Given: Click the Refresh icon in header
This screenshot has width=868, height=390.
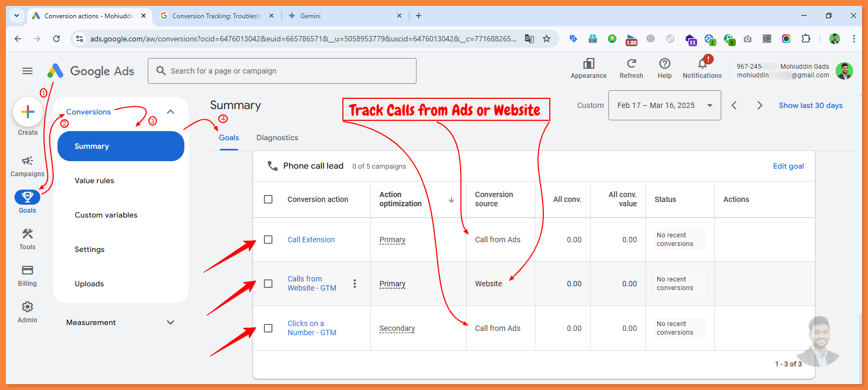Looking at the screenshot, I should (632, 63).
